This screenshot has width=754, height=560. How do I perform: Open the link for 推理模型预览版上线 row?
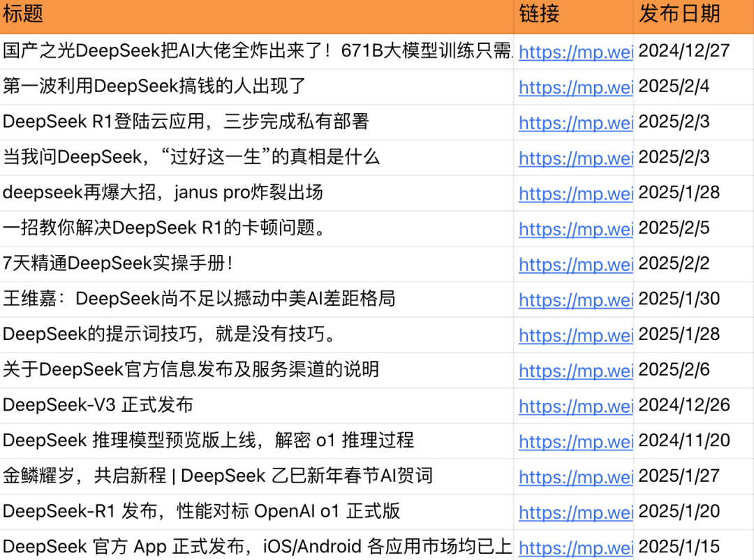(x=575, y=442)
